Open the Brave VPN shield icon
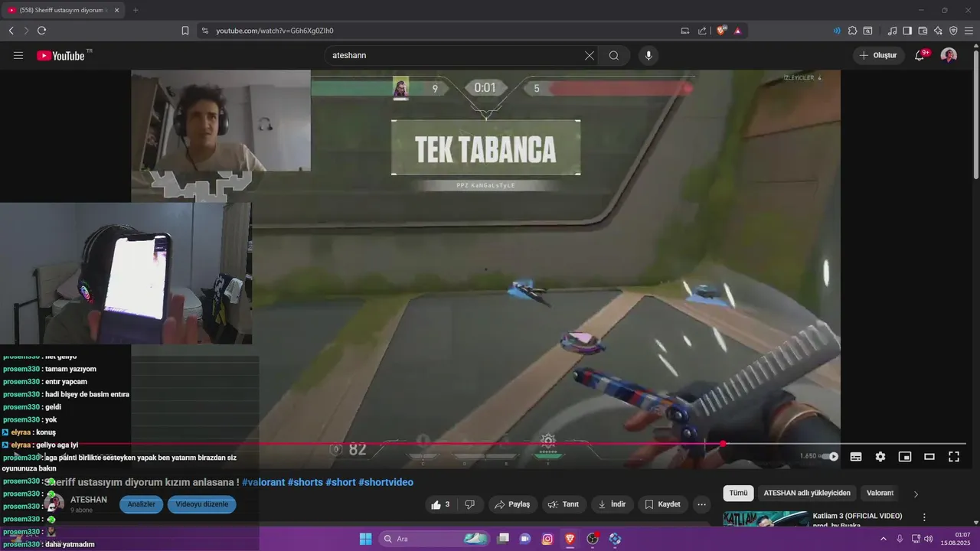Image resolution: width=980 pixels, height=551 pixels. click(953, 31)
